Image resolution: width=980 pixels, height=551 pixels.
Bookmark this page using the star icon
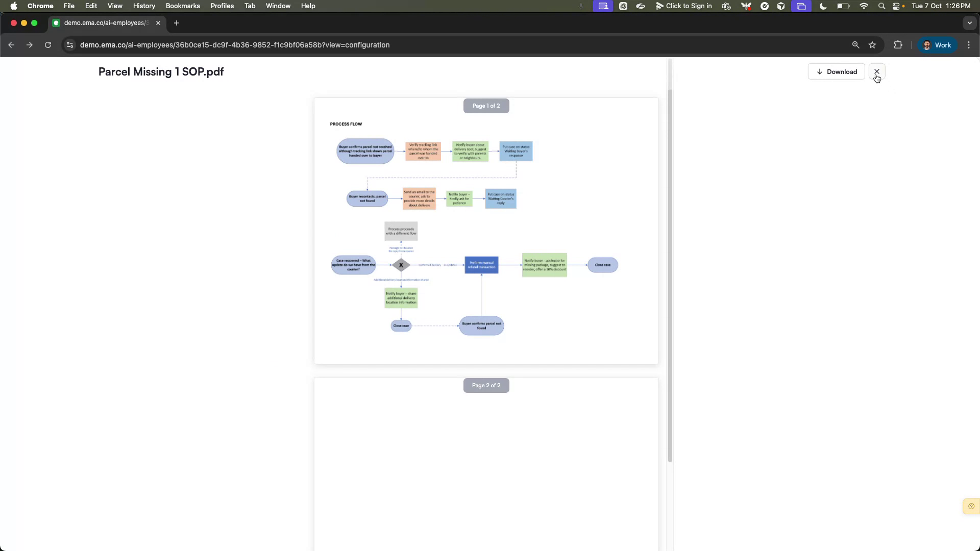click(x=873, y=45)
